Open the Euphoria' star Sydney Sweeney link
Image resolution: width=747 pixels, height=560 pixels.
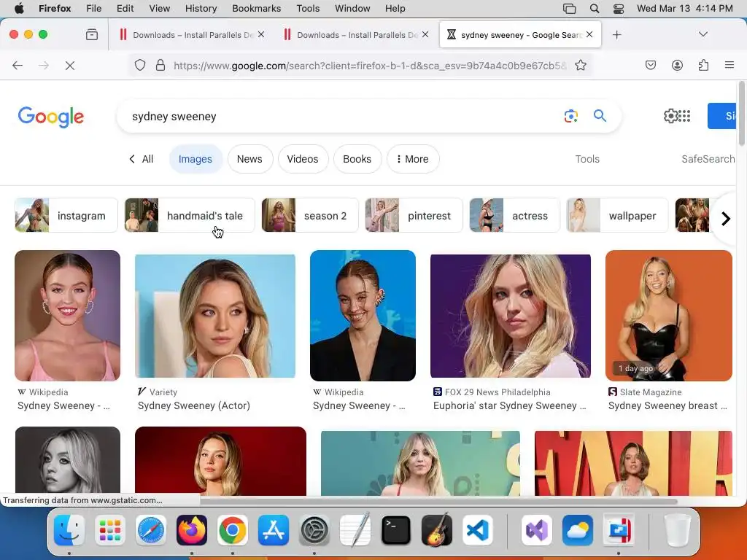coord(510,405)
